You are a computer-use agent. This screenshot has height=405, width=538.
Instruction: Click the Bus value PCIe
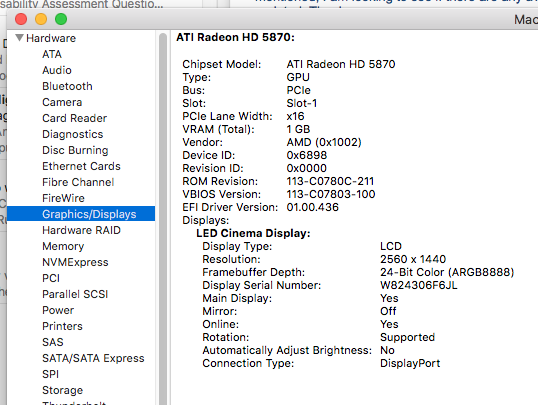299,90
